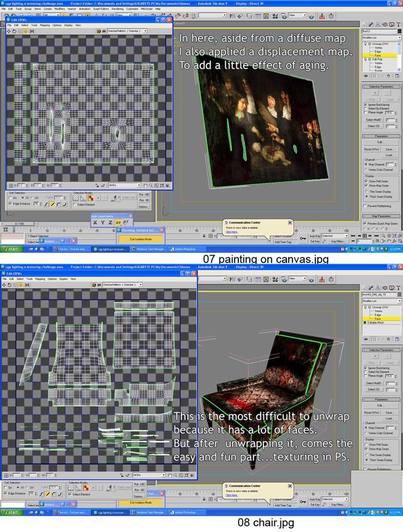Click Arch43 chair object color swatch

pyautogui.click(x=399, y=294)
